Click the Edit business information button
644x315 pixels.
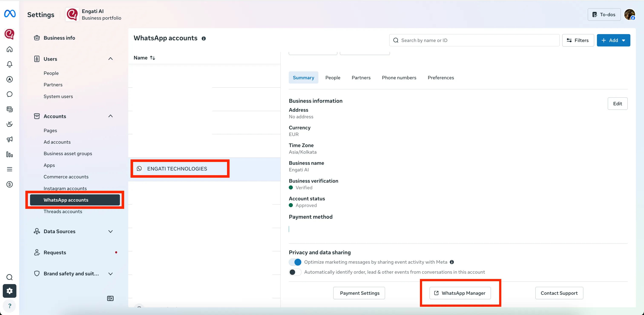(x=617, y=104)
